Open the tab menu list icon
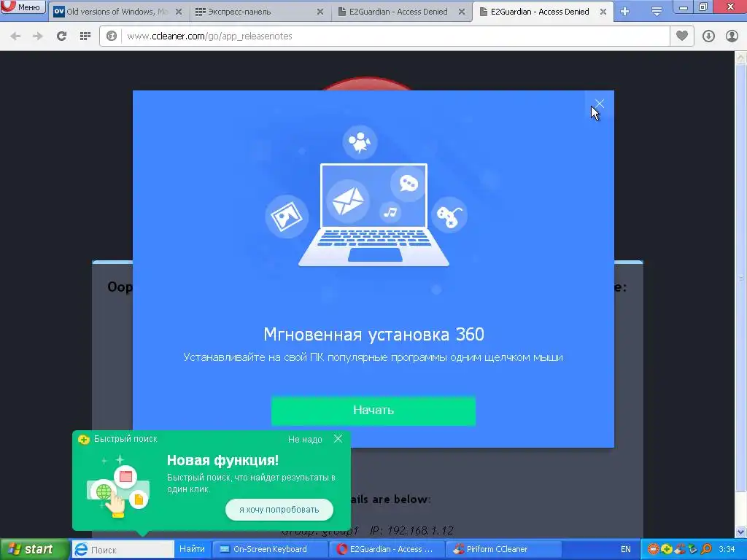The height and width of the screenshot is (560, 747). tap(657, 12)
